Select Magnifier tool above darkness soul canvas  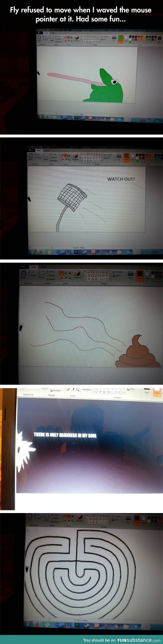[x=78, y=390]
